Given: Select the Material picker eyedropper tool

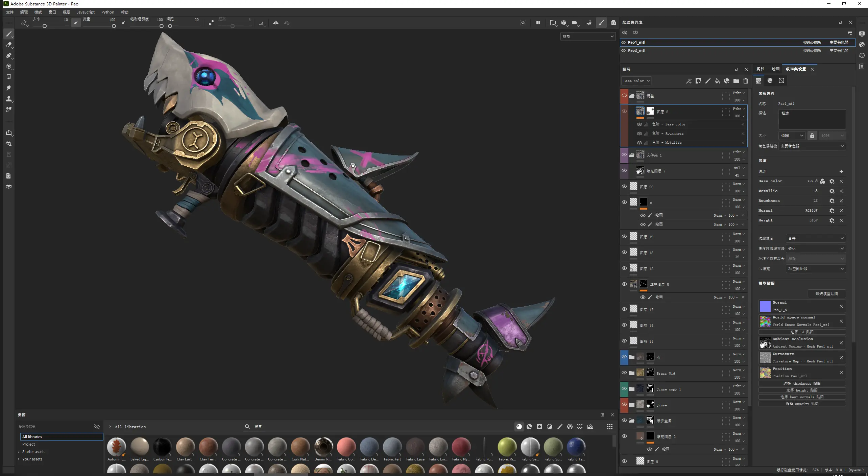Looking at the screenshot, I should click(x=9, y=110).
